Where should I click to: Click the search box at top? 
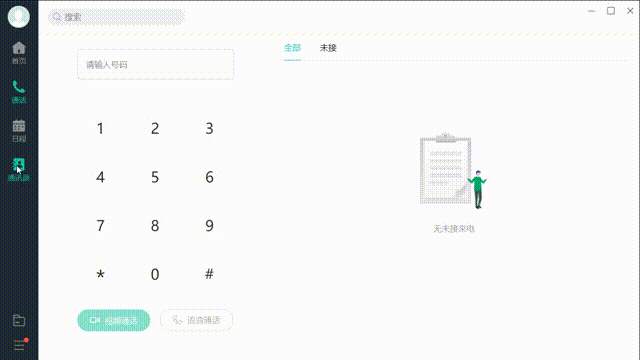tap(117, 17)
